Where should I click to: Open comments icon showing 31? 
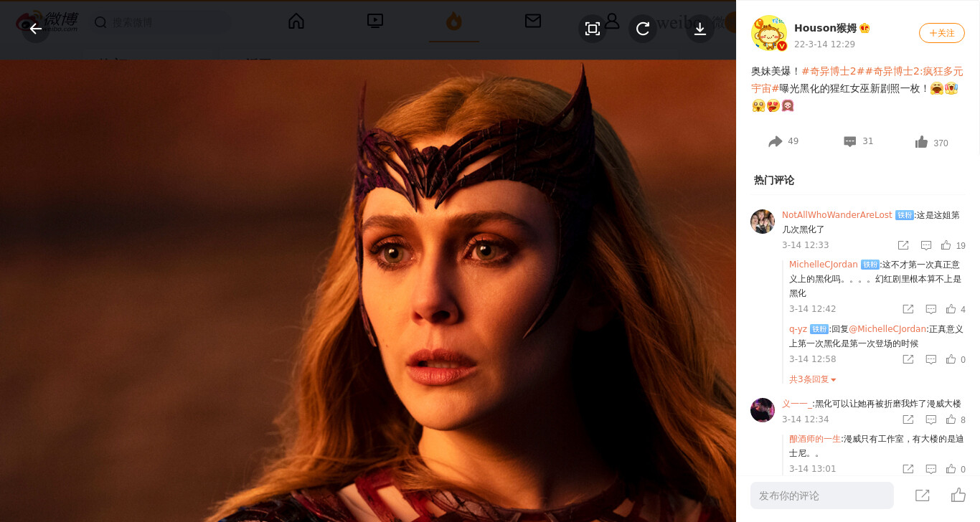858,142
